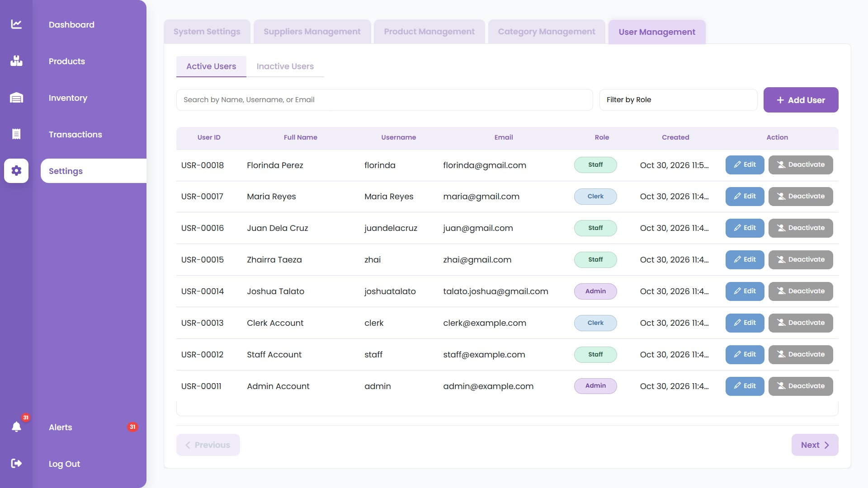Viewport: 868px width, 488px height.
Task: Click the Full Name column header
Action: [300, 137]
